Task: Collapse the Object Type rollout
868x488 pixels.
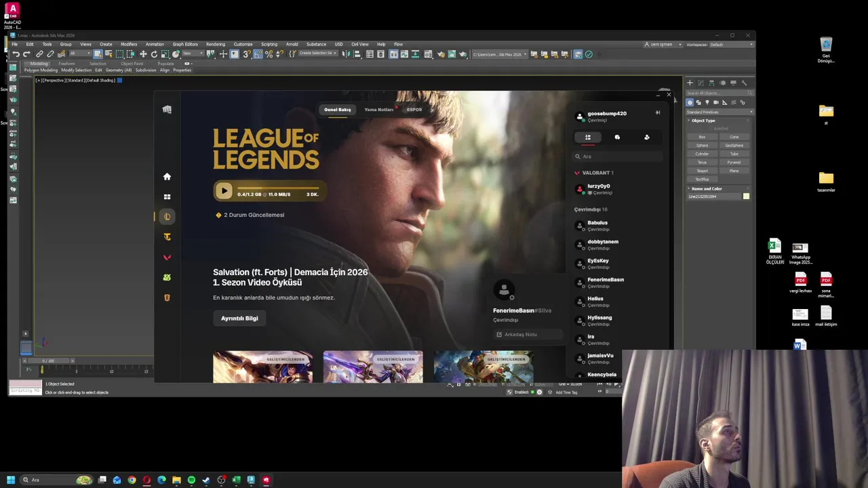Action: 703,121
